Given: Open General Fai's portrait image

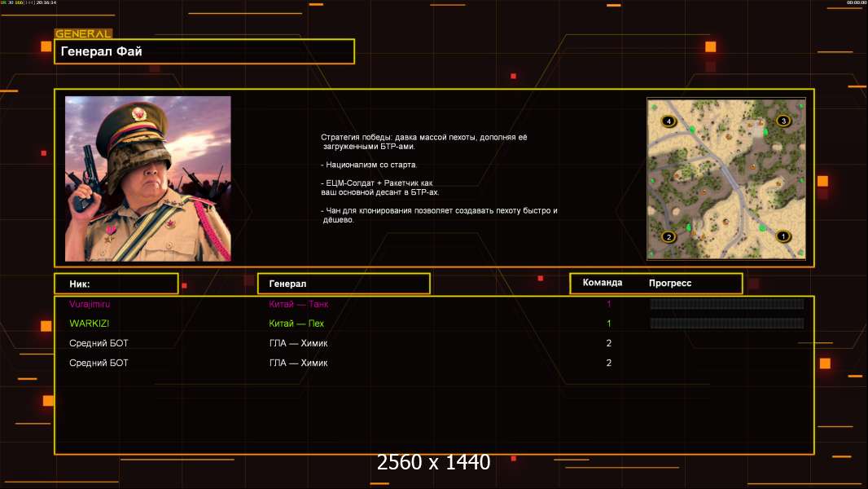Looking at the screenshot, I should (x=147, y=178).
